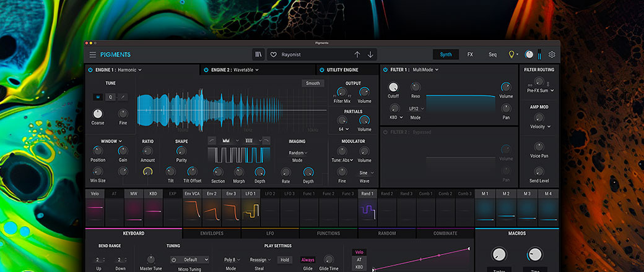Click the Tilt Offset knob

tap(192, 171)
